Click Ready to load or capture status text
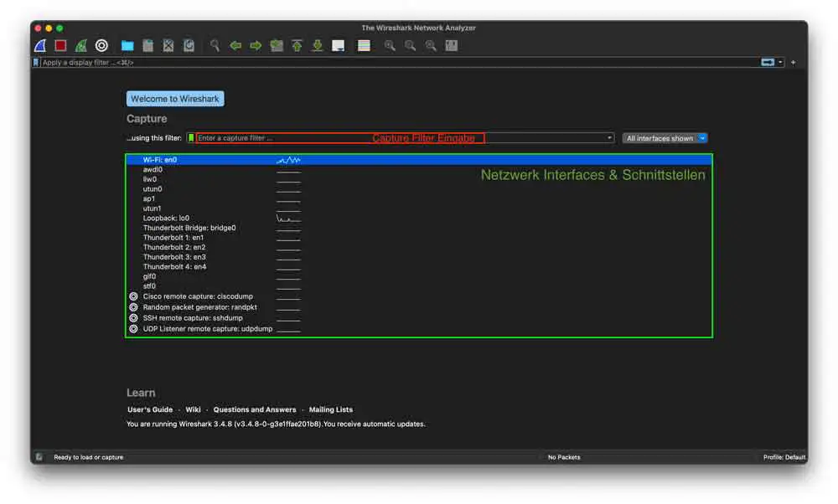This screenshot has width=838, height=504. 89,457
